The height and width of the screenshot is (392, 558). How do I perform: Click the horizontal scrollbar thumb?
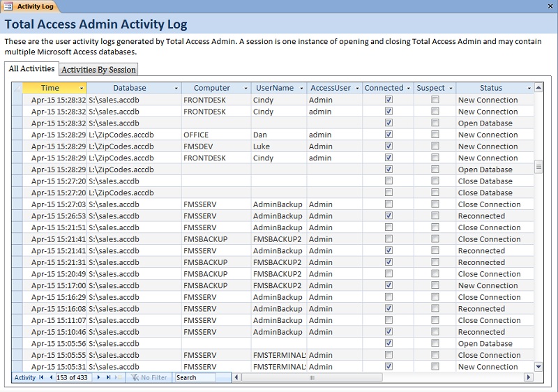pyautogui.click(x=312, y=377)
